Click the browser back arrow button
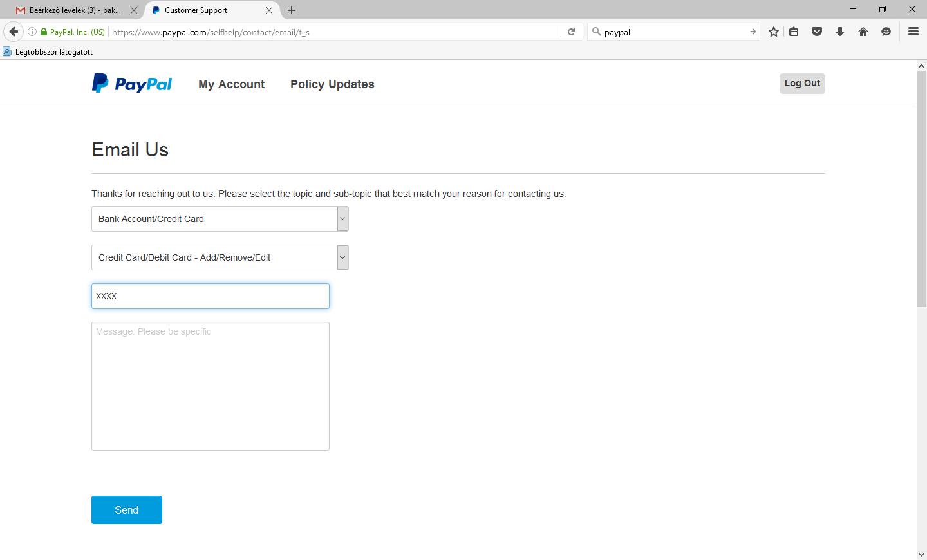Screen dimensions: 927x560 (x=14, y=32)
